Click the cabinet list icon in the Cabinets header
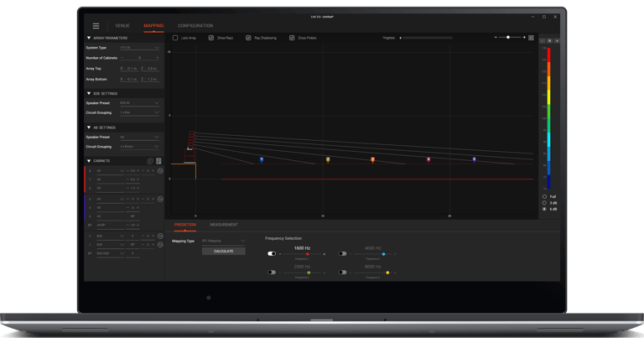 (158, 161)
